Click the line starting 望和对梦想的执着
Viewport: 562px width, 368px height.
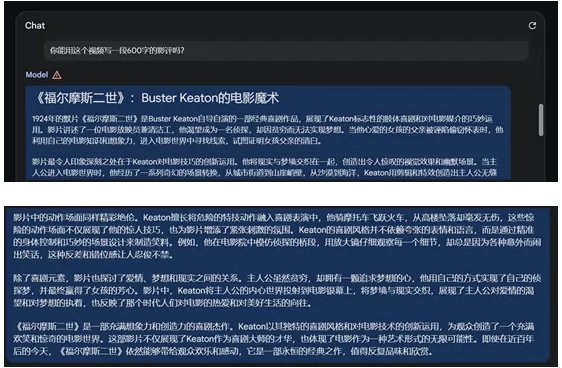163,303
